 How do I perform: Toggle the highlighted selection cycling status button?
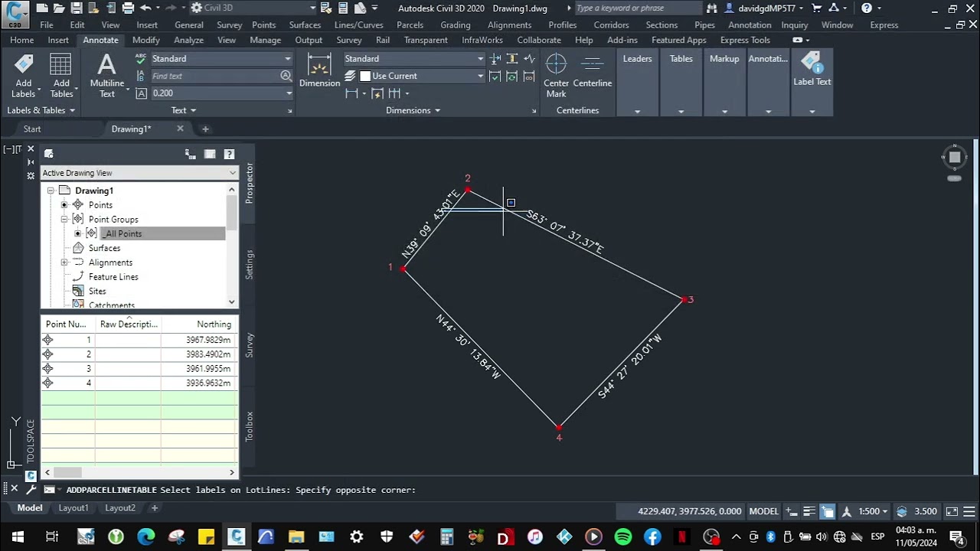(828, 511)
